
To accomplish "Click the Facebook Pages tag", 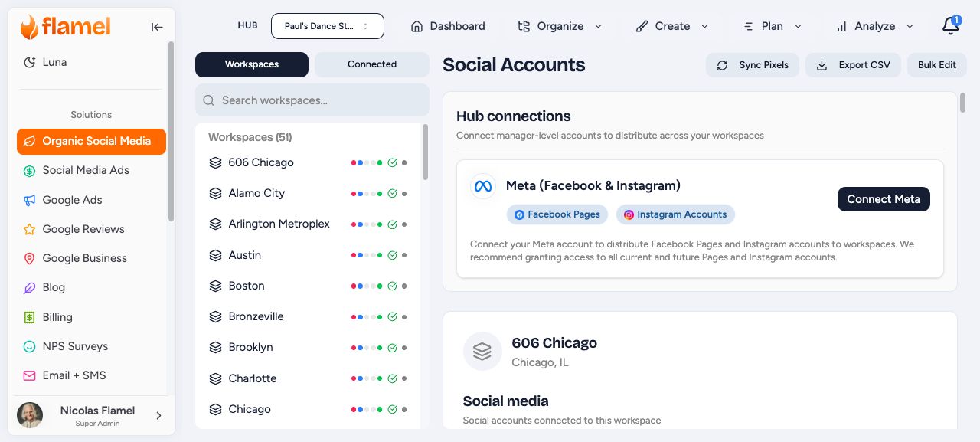I will [x=557, y=214].
